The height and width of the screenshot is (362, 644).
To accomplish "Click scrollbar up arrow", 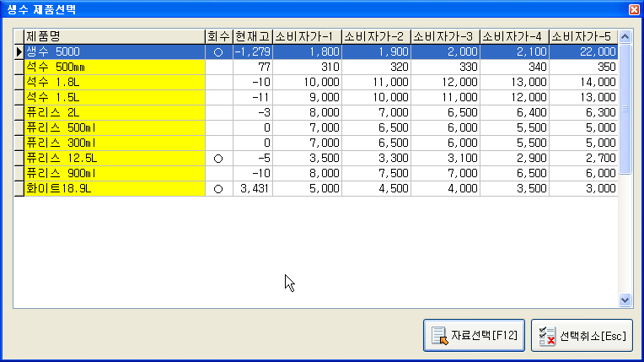I will (x=625, y=37).
